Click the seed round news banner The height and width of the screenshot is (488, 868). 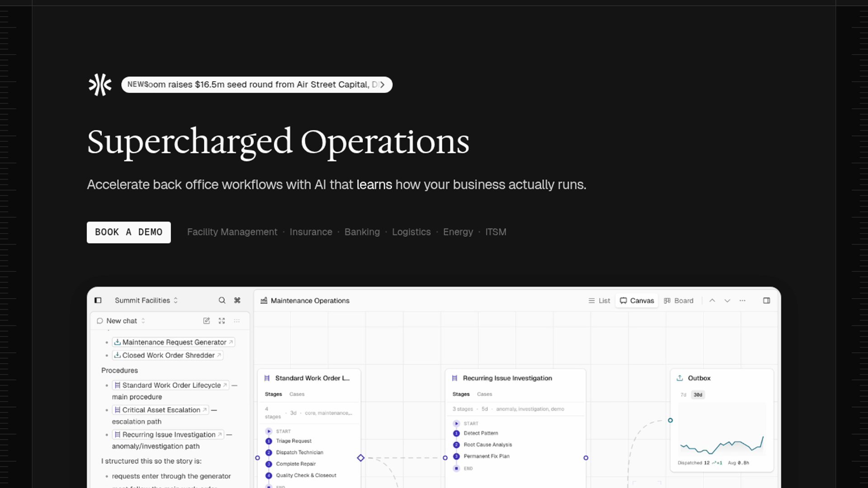click(256, 84)
